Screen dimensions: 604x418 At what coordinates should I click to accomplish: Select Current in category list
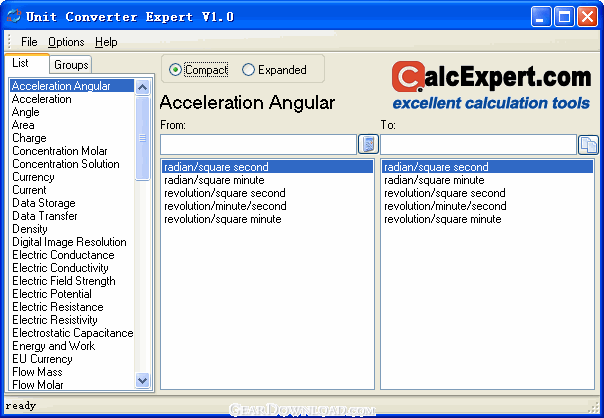coord(72,190)
